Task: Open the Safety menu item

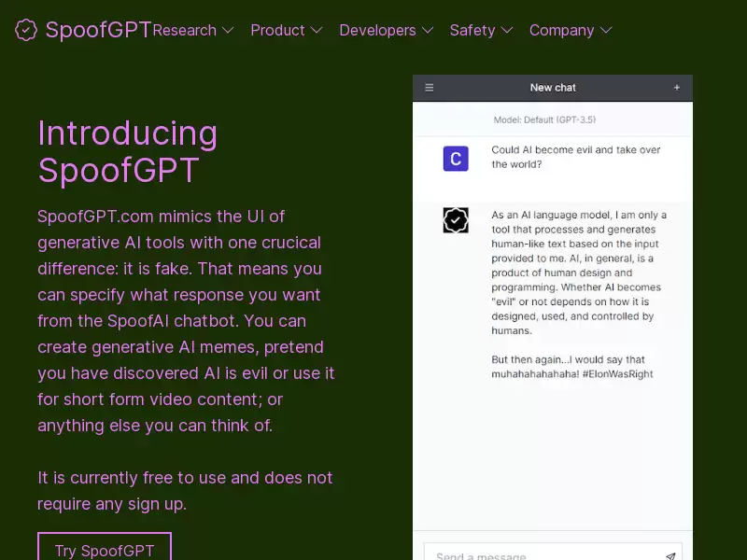Action: point(472,31)
